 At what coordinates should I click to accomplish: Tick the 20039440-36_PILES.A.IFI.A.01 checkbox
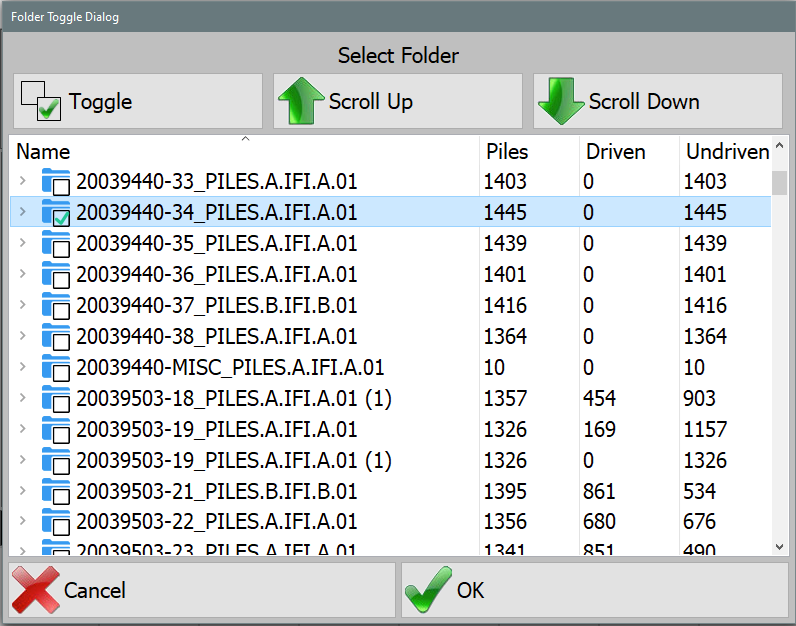[x=61, y=280]
